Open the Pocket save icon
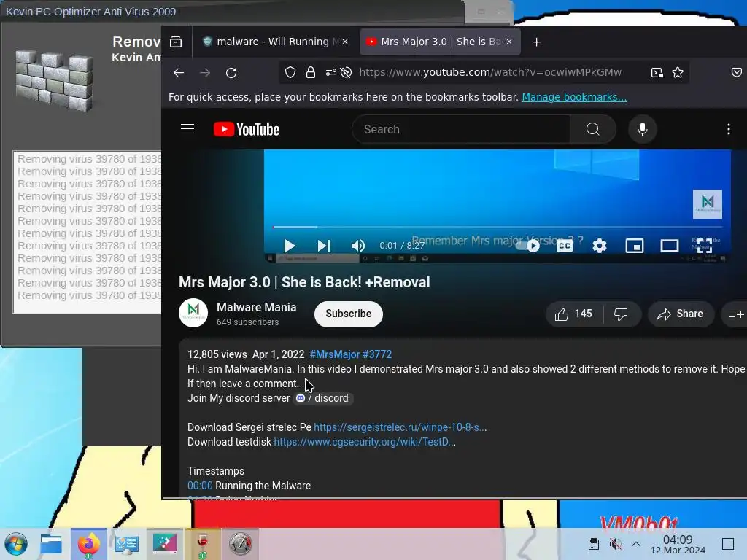 pyautogui.click(x=737, y=72)
